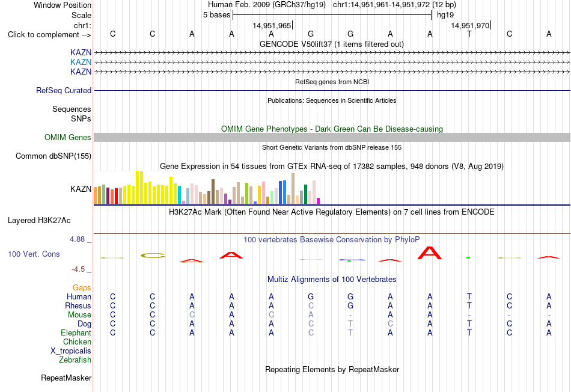Click the OMIM Genes label
Screen dimensions: 571x392
pyautogui.click(x=68, y=137)
